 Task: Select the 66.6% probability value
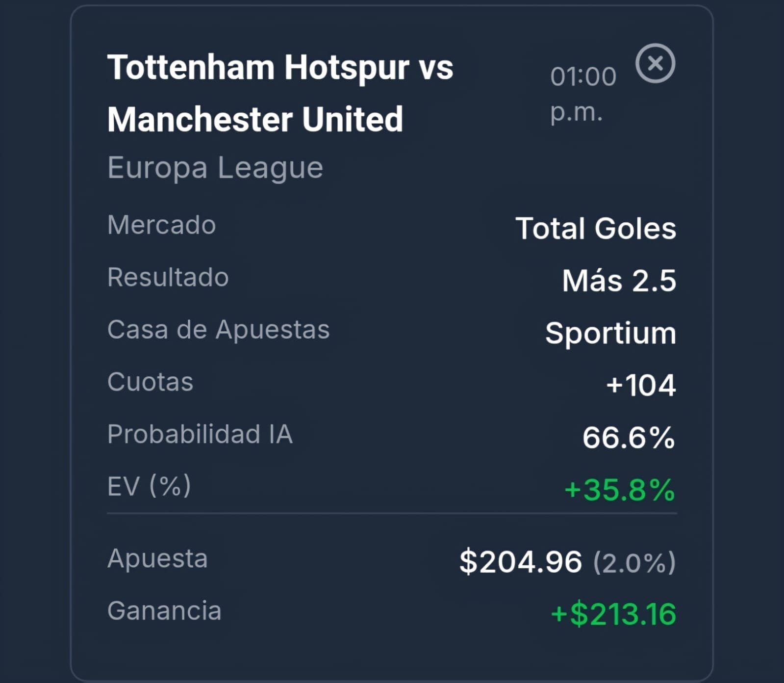click(x=629, y=438)
